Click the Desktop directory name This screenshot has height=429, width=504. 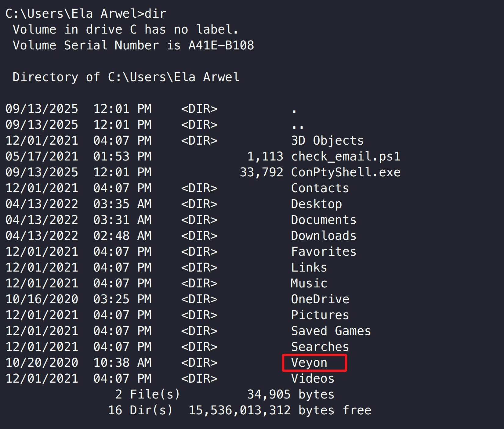point(316,204)
